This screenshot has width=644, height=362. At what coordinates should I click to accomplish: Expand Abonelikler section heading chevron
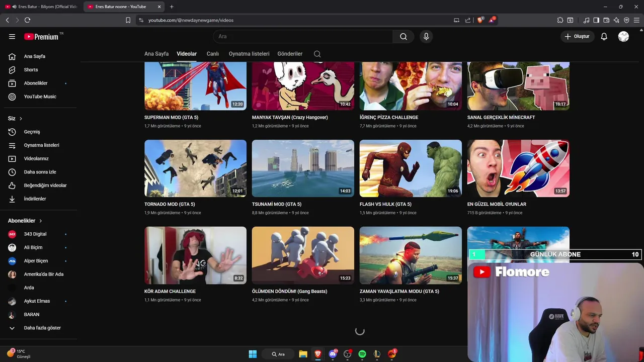point(41,221)
